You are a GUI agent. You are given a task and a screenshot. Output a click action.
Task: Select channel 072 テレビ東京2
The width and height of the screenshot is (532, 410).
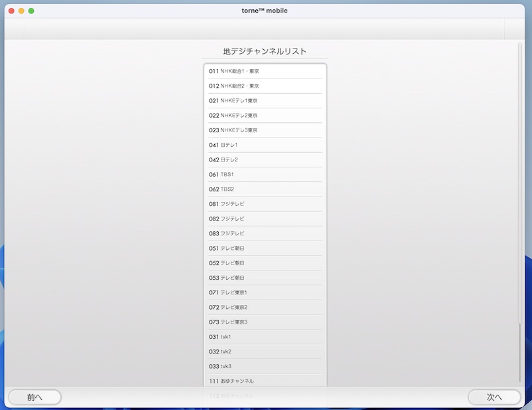265,307
